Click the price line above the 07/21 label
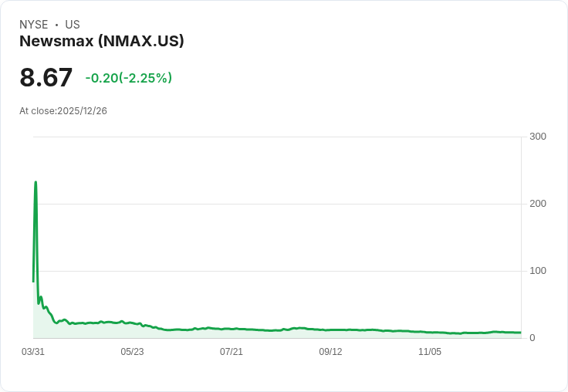568x392 pixels. pos(232,329)
